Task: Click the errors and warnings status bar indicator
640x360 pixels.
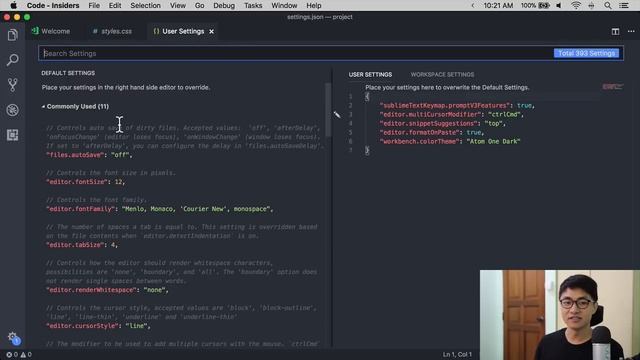Action: [19, 355]
